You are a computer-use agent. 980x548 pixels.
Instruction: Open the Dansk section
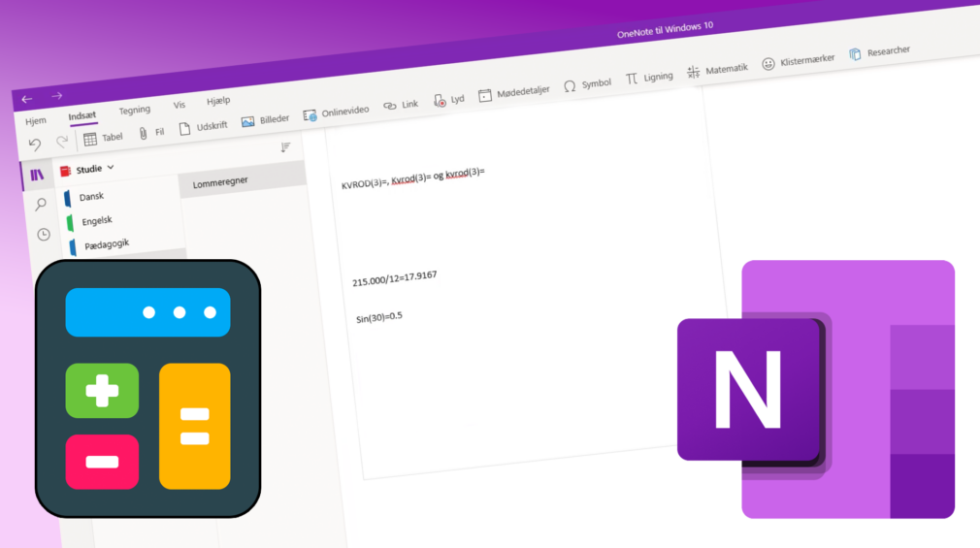(91, 197)
